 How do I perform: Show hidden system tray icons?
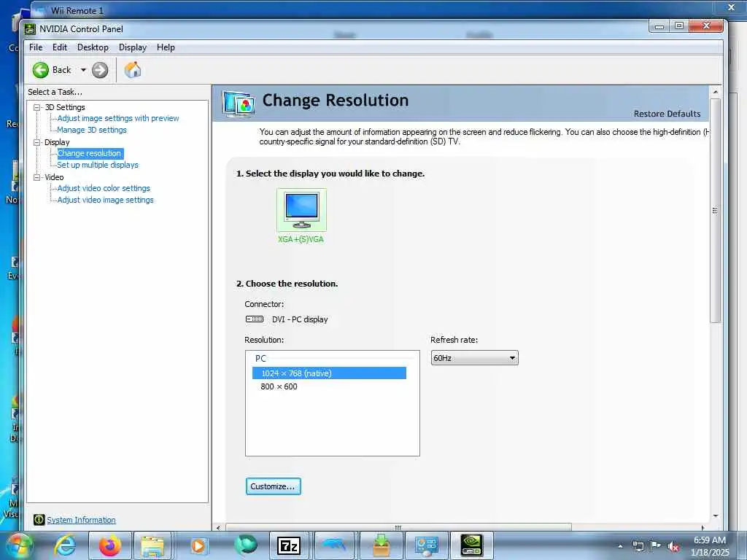click(x=620, y=546)
